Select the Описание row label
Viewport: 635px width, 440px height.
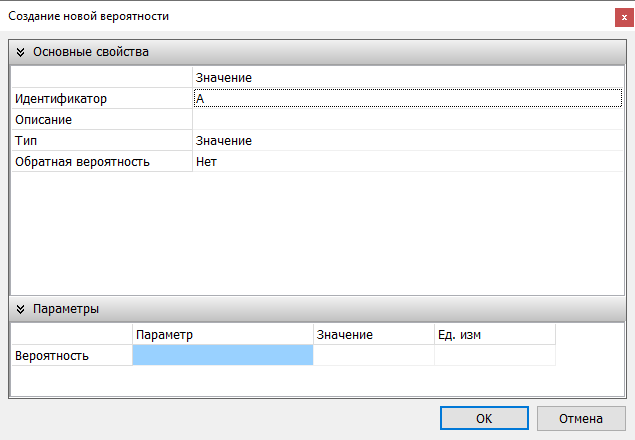(x=100, y=120)
